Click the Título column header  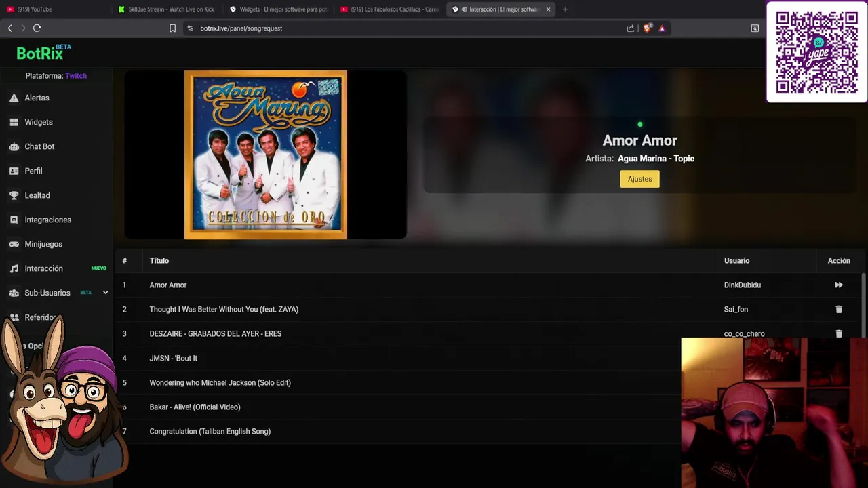pyautogui.click(x=159, y=261)
